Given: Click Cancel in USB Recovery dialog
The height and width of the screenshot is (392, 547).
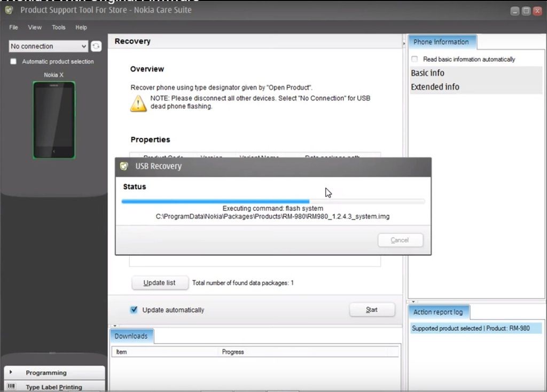Looking at the screenshot, I should click(x=400, y=240).
